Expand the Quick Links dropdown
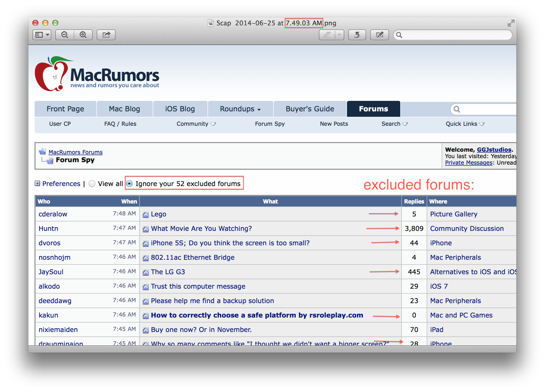 465,124
